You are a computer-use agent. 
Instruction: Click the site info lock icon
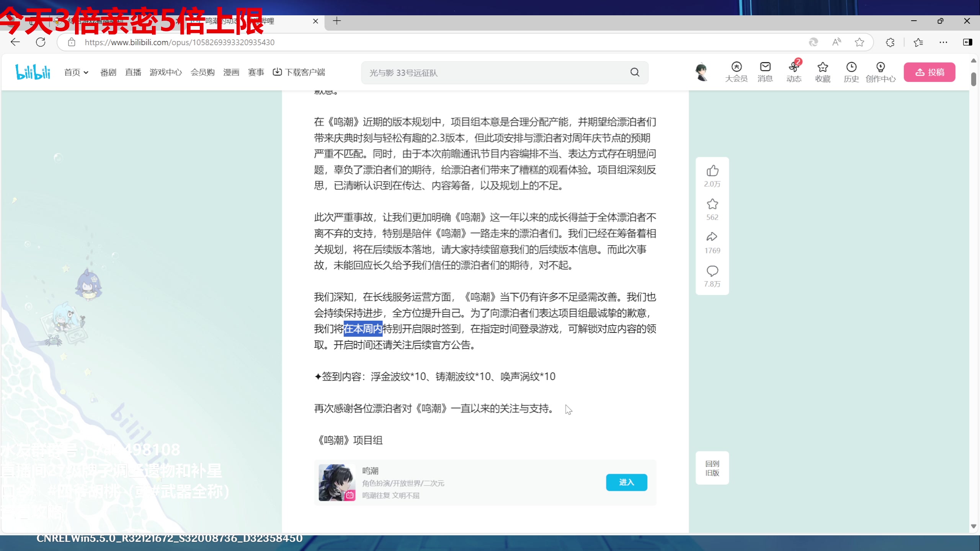tap(72, 42)
